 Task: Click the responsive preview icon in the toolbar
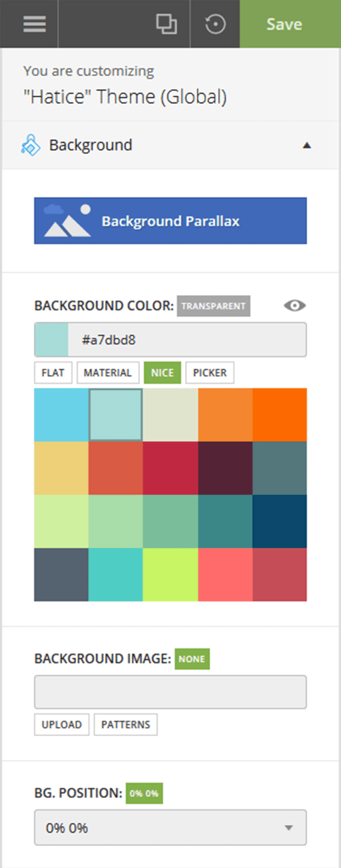click(166, 24)
